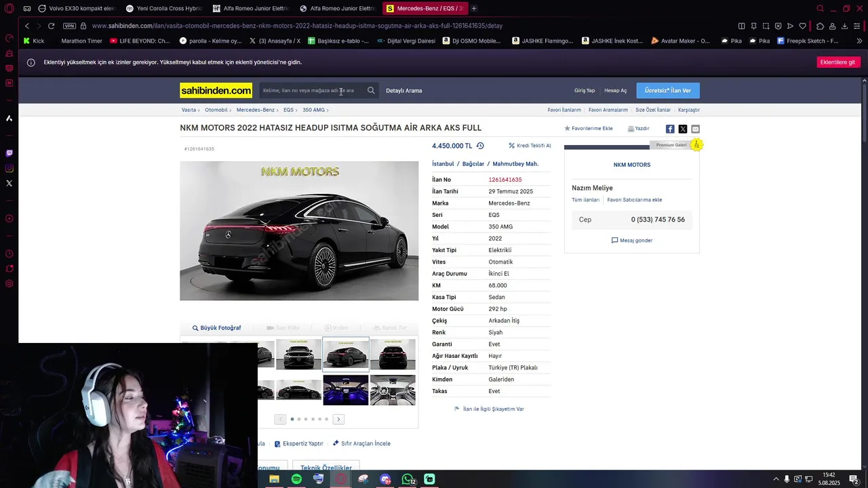Share listing on Facebook icon
The image size is (868, 488).
pyautogui.click(x=670, y=129)
